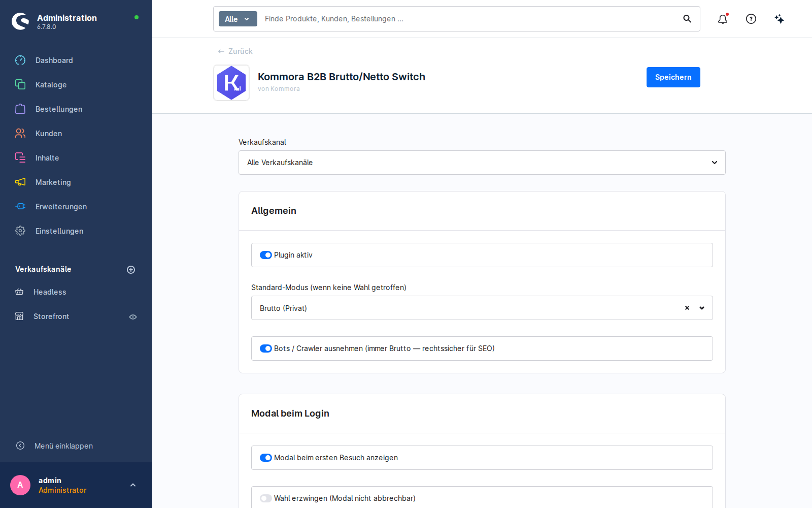The image size is (812, 508).
Task: Open Bestellungen menu item
Action: [x=59, y=109]
